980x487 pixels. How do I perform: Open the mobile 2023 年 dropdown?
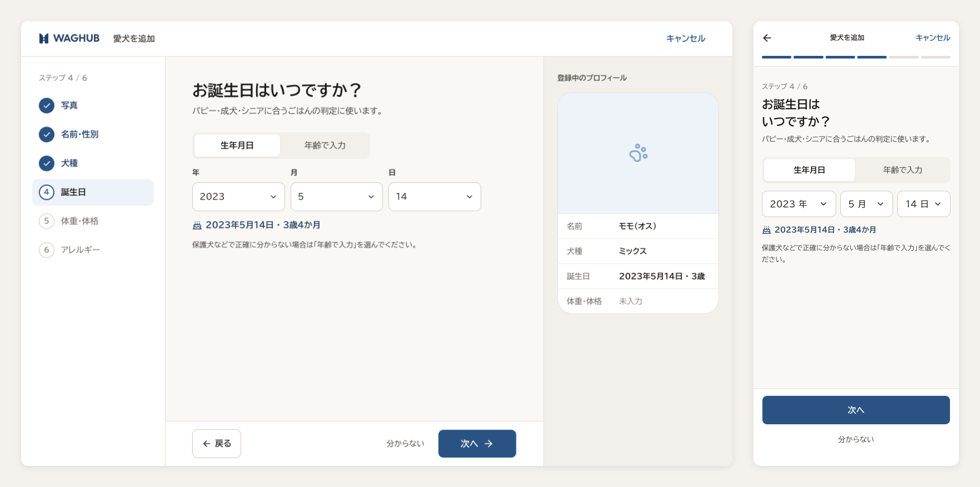[799, 204]
